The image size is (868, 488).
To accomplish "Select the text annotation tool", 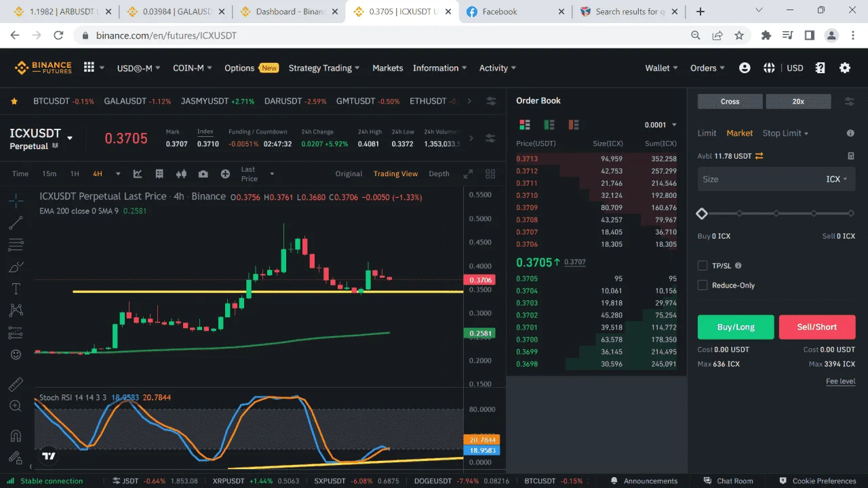I will [16, 289].
